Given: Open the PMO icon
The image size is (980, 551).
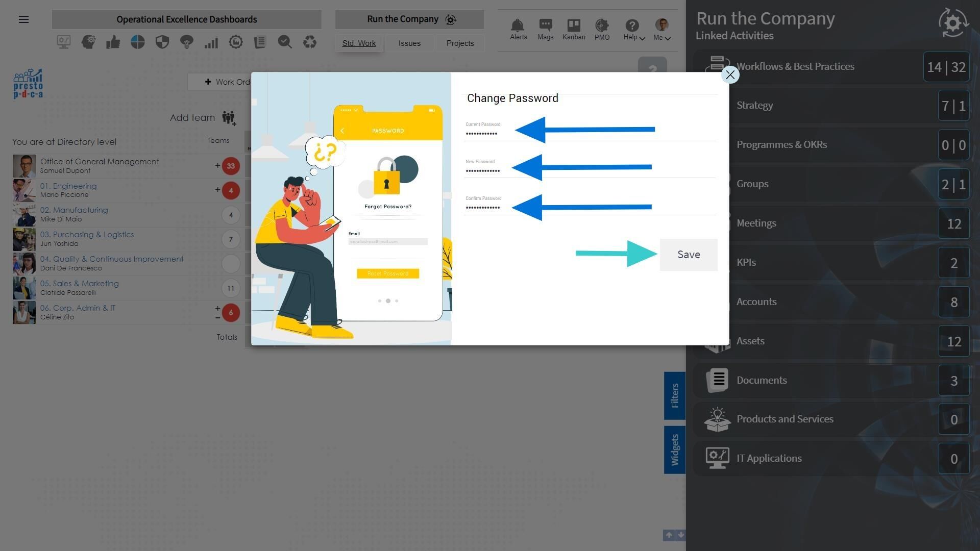Looking at the screenshot, I should click(602, 25).
